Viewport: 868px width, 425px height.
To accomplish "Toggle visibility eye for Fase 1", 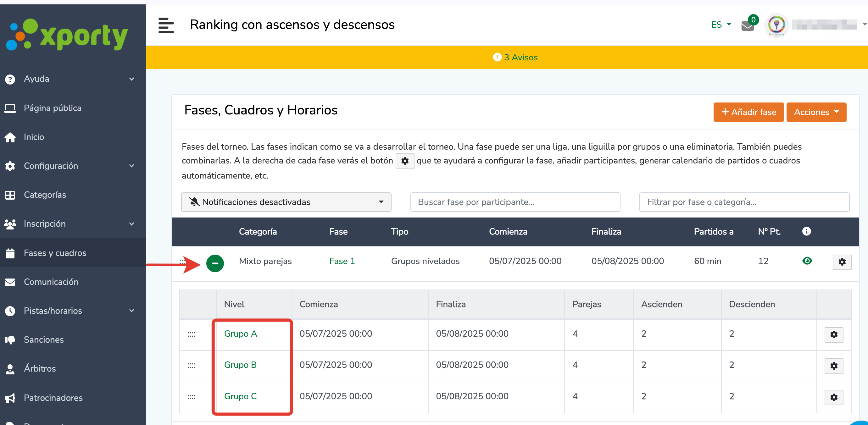I will pyautogui.click(x=807, y=261).
